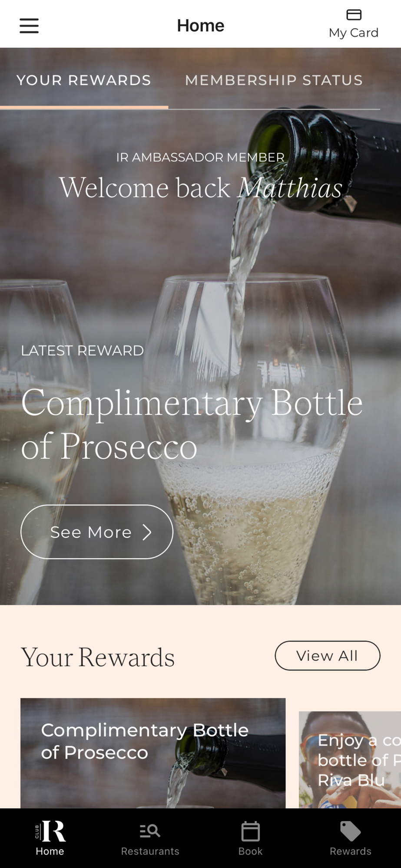Tap the Home title in header
The width and height of the screenshot is (401, 868).
[200, 26]
